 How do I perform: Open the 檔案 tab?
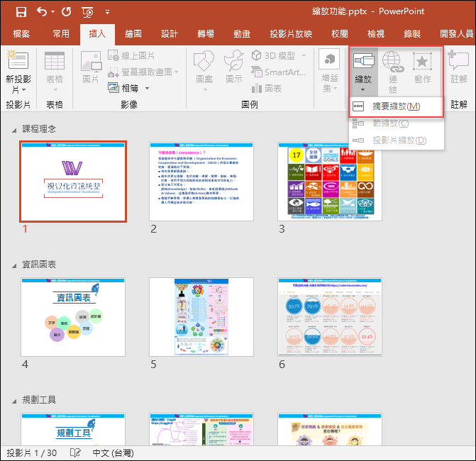click(x=21, y=33)
